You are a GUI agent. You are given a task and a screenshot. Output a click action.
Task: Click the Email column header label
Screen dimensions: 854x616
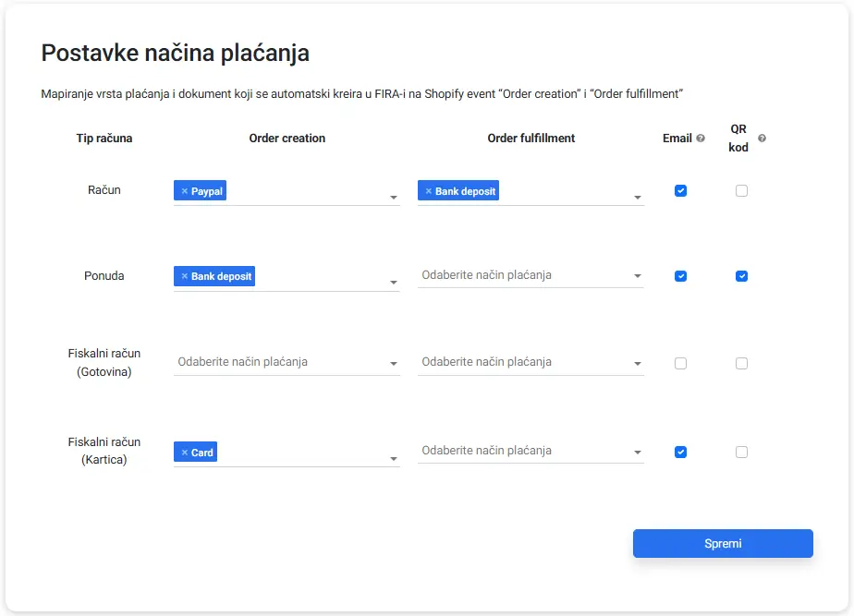coord(677,139)
